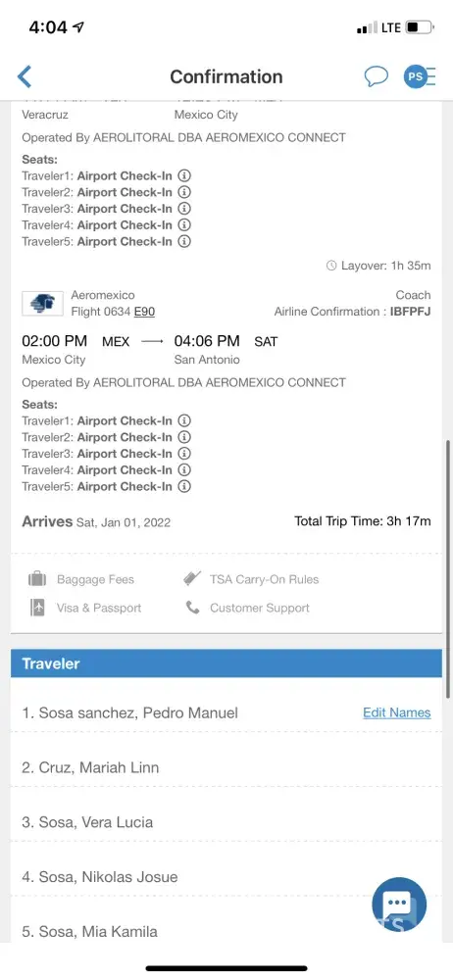
Task: Click Edit Names link
Action: [397, 712]
